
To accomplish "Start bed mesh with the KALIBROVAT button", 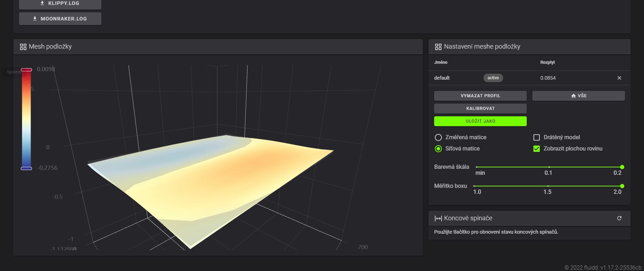I will click(480, 109).
